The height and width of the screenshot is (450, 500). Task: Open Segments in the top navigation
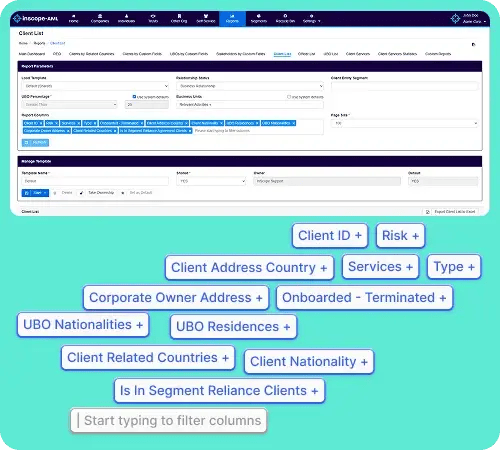(x=259, y=19)
